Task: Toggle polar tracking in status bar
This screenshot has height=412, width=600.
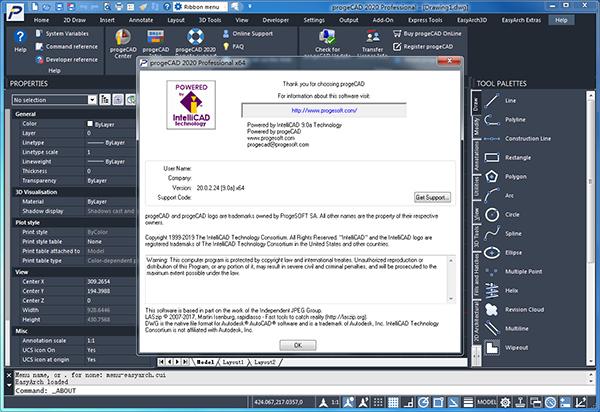Action: pos(423,402)
